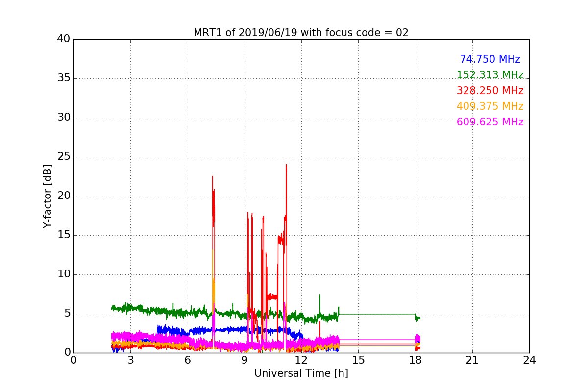Click the flat green line between 14h and 18h

(377, 314)
